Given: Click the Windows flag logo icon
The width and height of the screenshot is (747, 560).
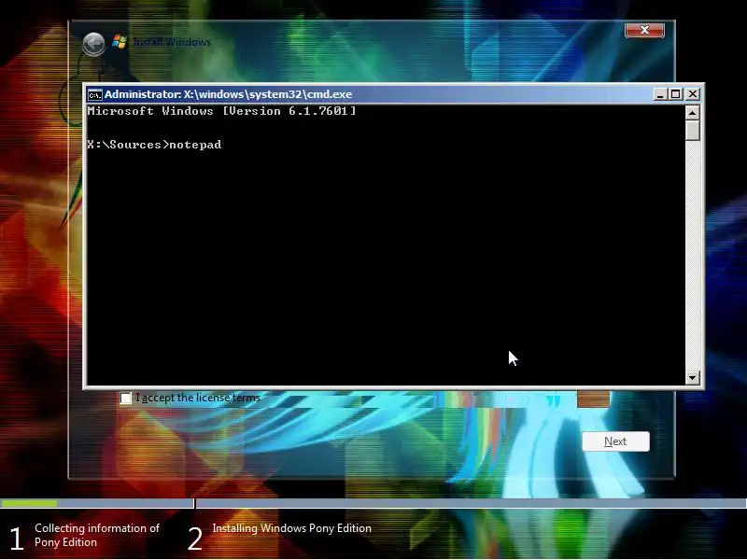Looking at the screenshot, I should 120,42.
